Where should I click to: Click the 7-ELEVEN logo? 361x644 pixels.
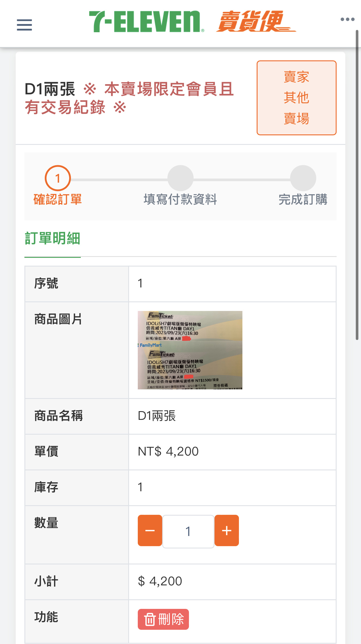tap(146, 22)
